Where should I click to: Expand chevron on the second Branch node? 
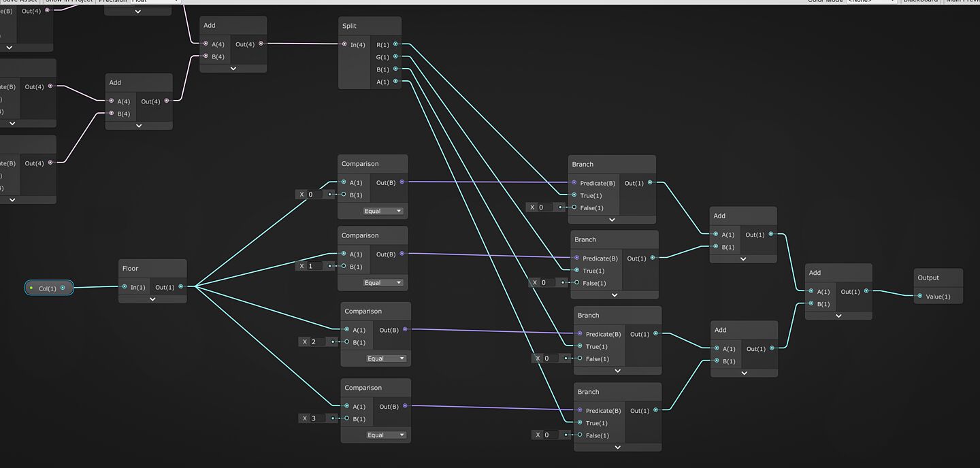[x=615, y=295]
